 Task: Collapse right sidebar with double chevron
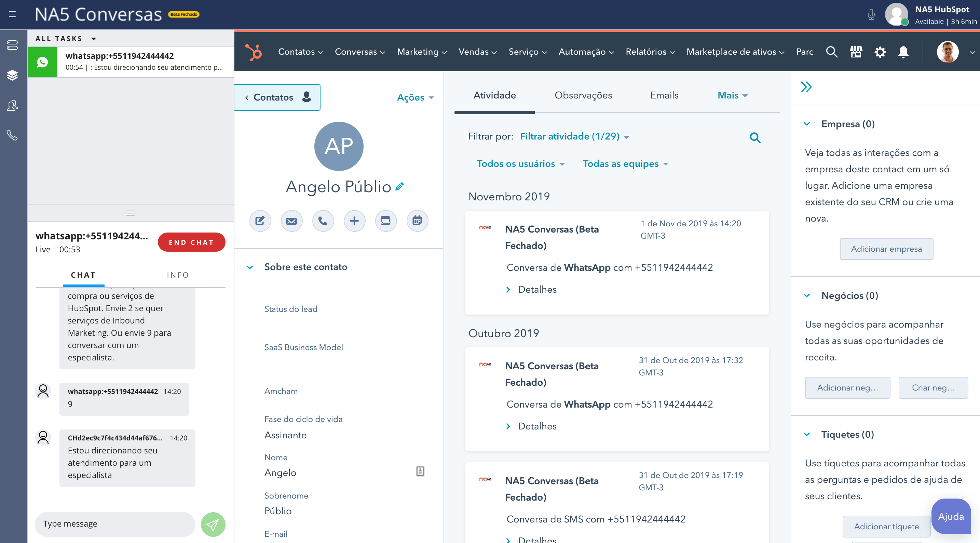[x=806, y=87]
